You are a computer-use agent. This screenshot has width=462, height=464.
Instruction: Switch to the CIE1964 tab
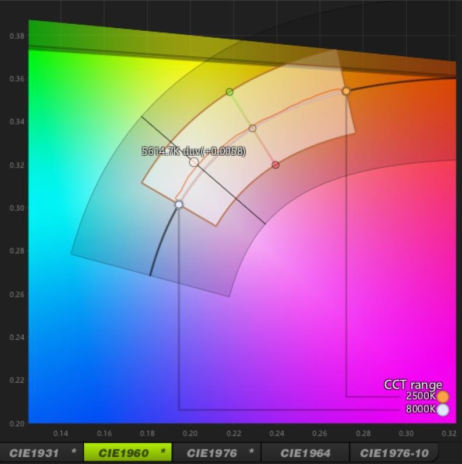click(x=305, y=453)
